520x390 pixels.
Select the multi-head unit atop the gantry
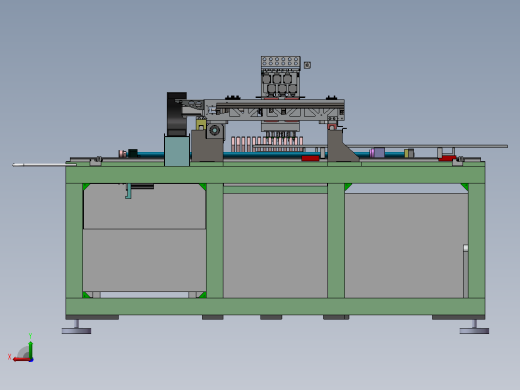click(281, 77)
